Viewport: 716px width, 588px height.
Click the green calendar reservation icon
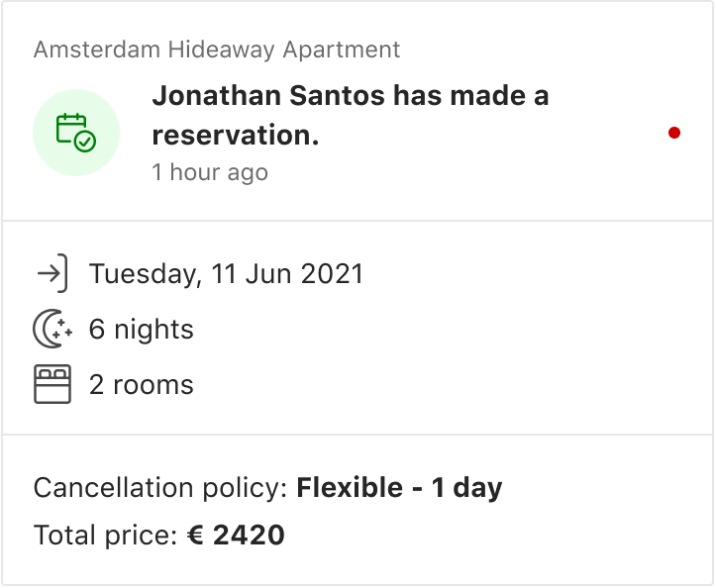[75, 132]
